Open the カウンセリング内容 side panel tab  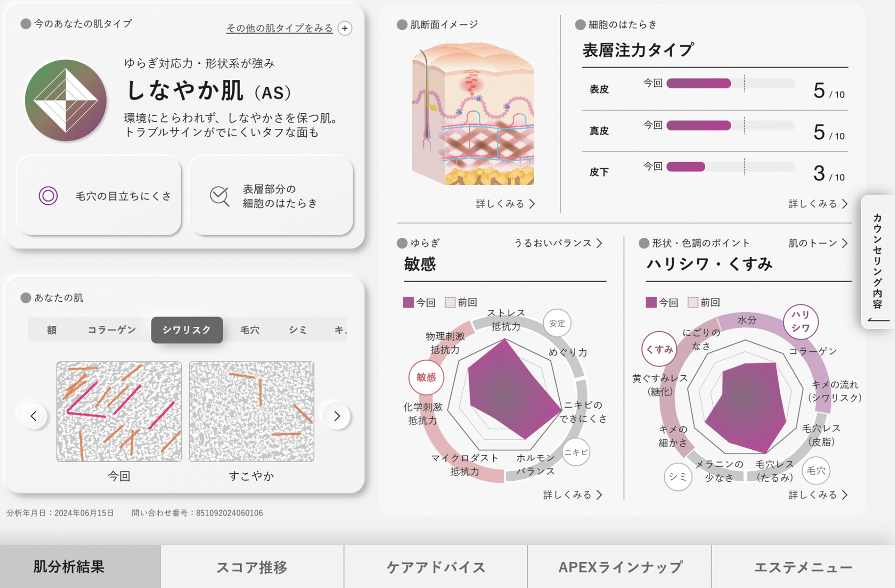(877, 262)
